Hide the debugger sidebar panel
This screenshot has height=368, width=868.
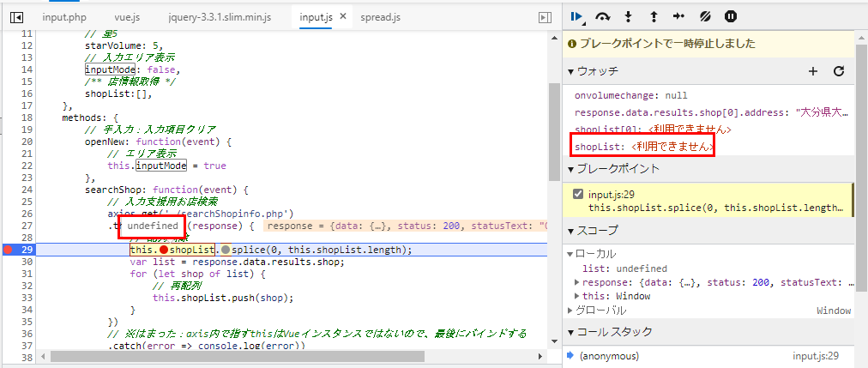(545, 17)
